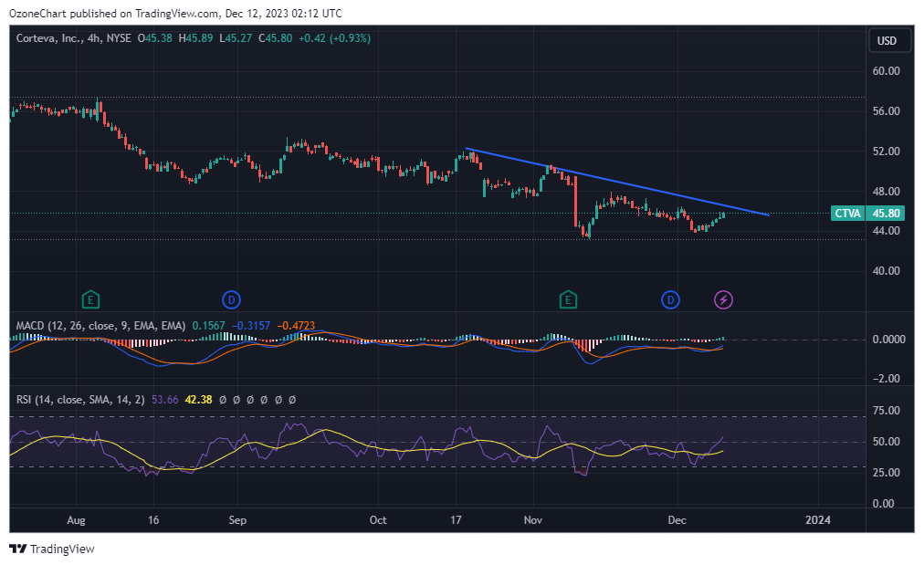Click the Nov date on time axis

[x=532, y=520]
